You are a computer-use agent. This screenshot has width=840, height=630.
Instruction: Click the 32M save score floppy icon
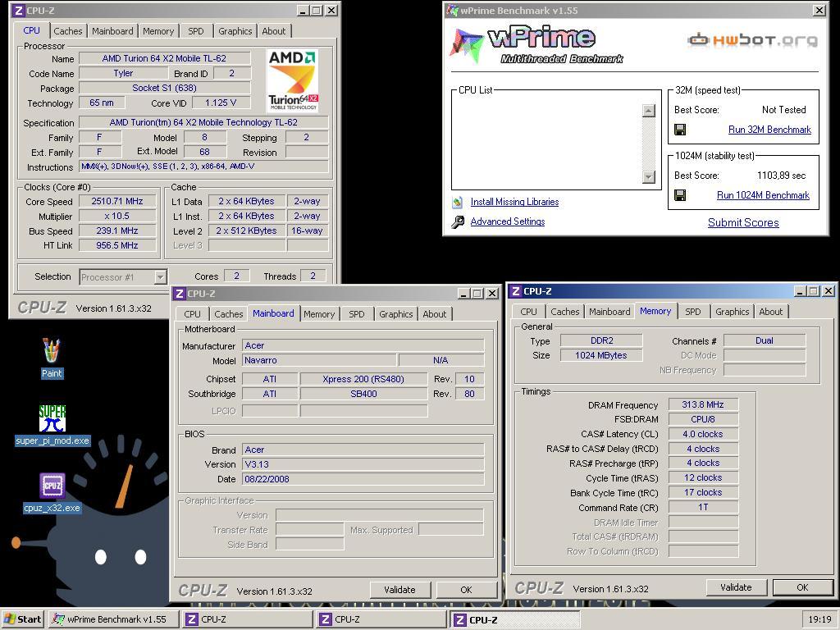pyautogui.click(x=680, y=130)
